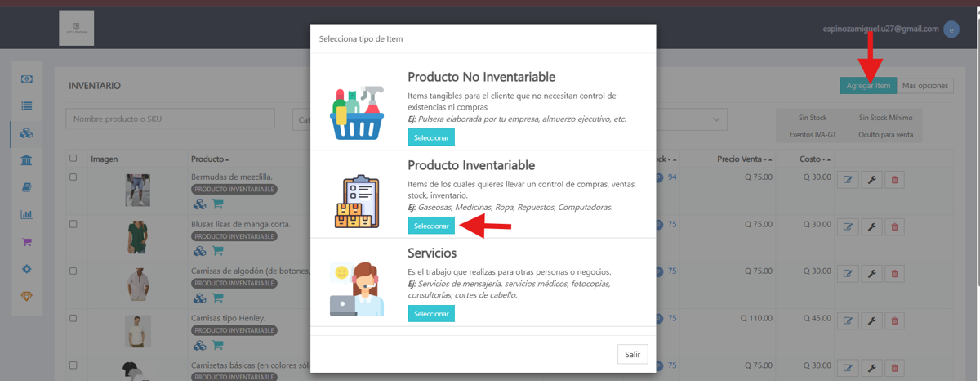Viewport: 980px width, 381px height.
Task: Open the bar chart reports icon
Action: (x=27, y=215)
